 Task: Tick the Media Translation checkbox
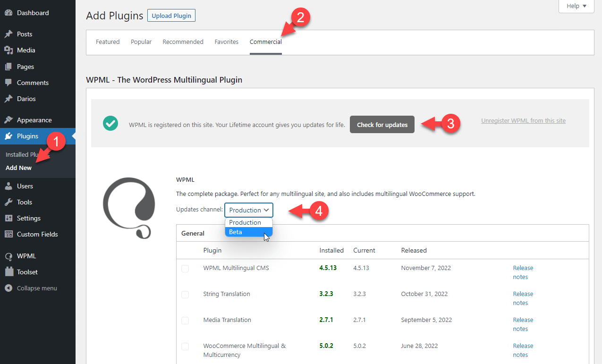(185, 321)
